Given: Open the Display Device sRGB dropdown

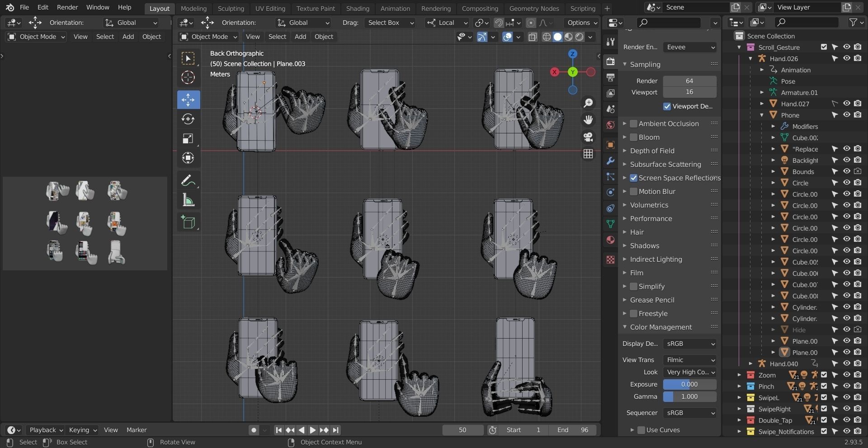Looking at the screenshot, I should [690, 344].
